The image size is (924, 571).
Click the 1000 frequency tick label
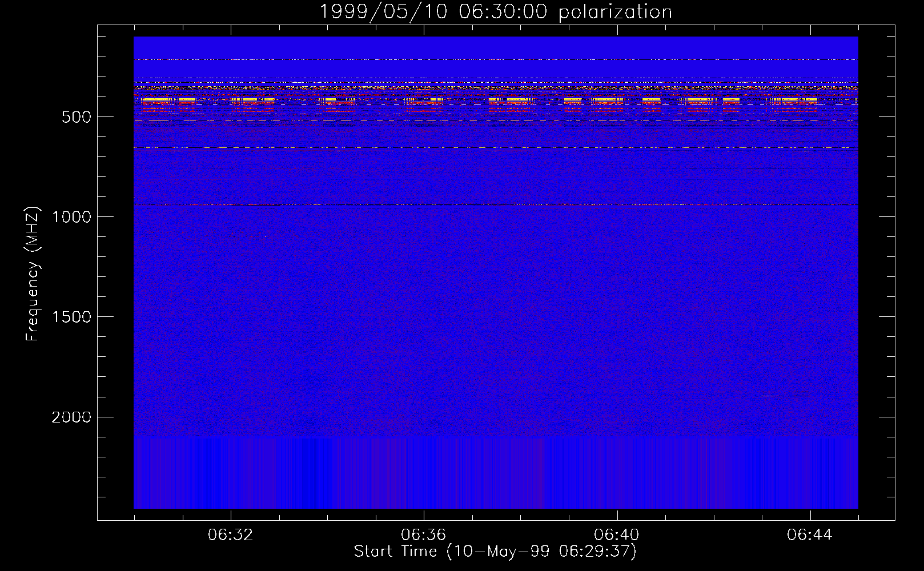(71, 217)
